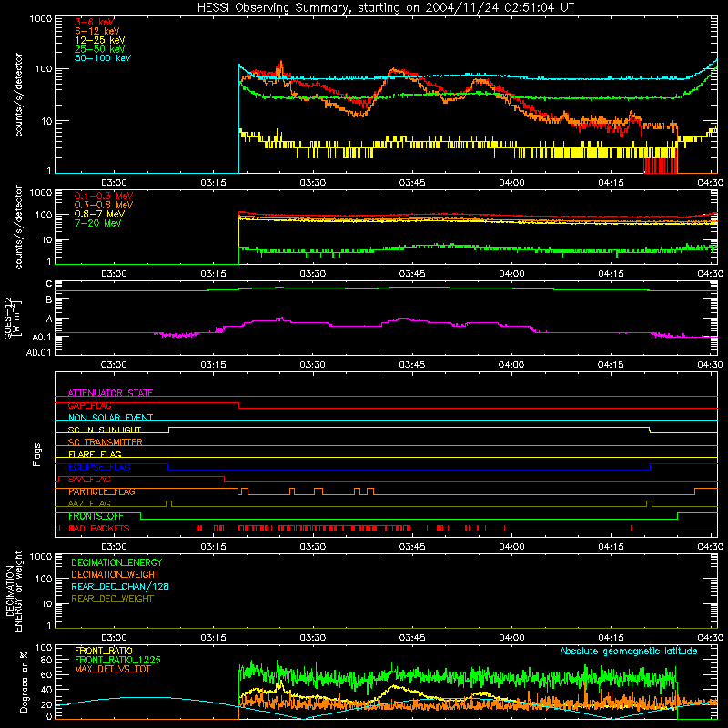Image resolution: width=728 pixels, height=728 pixels.
Task: Click the FRONT_RATIO legend entry
Action: coord(104,651)
